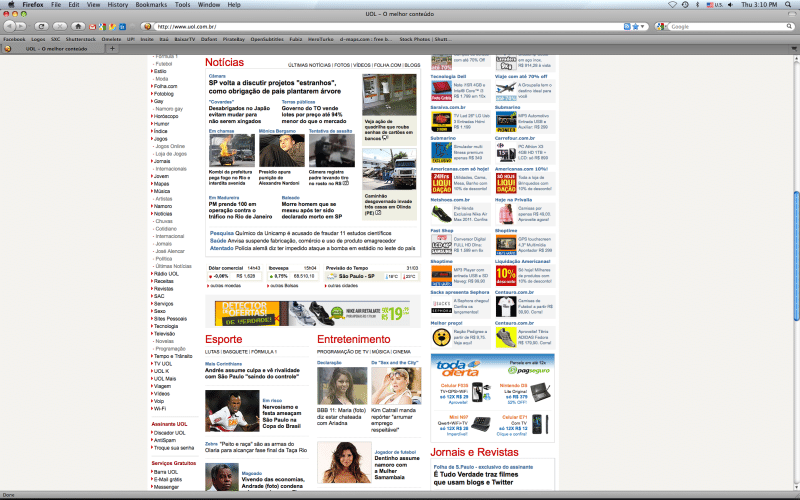Screen dimensions: 800x500
Task: Open the address bar history dropdown arrow
Action: pyautogui.click(x=642, y=27)
